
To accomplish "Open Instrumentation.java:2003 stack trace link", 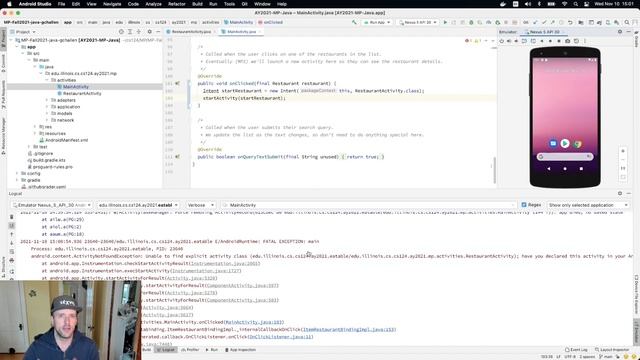I will click(x=225, y=263).
